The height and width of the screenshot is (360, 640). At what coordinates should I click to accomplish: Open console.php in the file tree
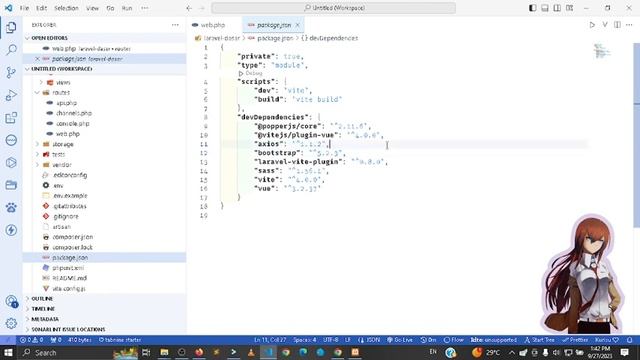(73, 123)
